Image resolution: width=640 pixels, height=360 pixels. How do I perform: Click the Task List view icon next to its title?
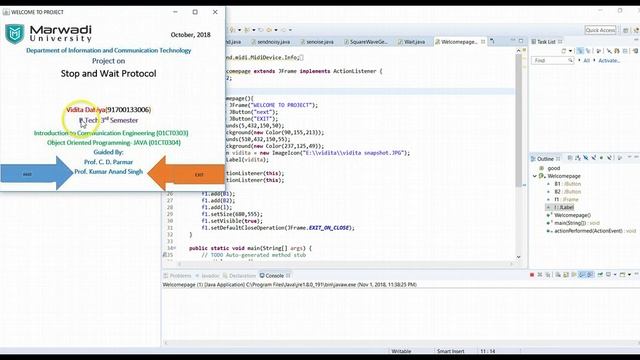pos(533,42)
